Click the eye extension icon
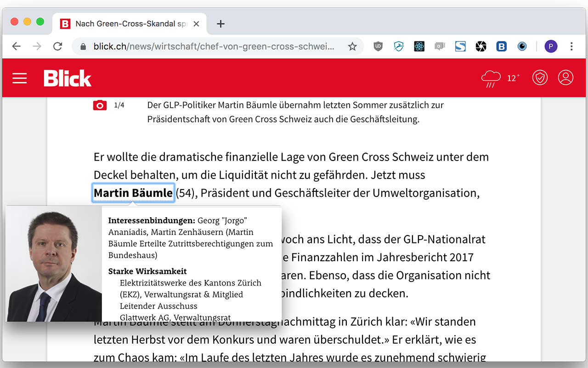This screenshot has width=588, height=368. pos(522,46)
